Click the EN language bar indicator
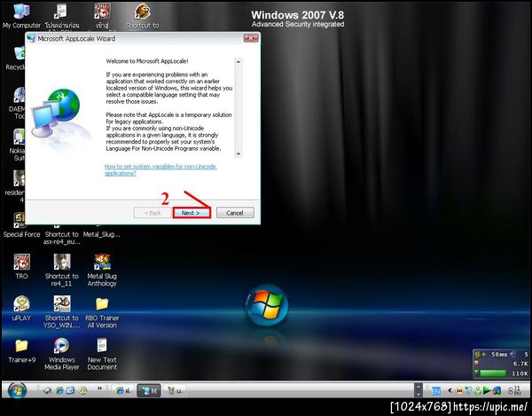 435,391
